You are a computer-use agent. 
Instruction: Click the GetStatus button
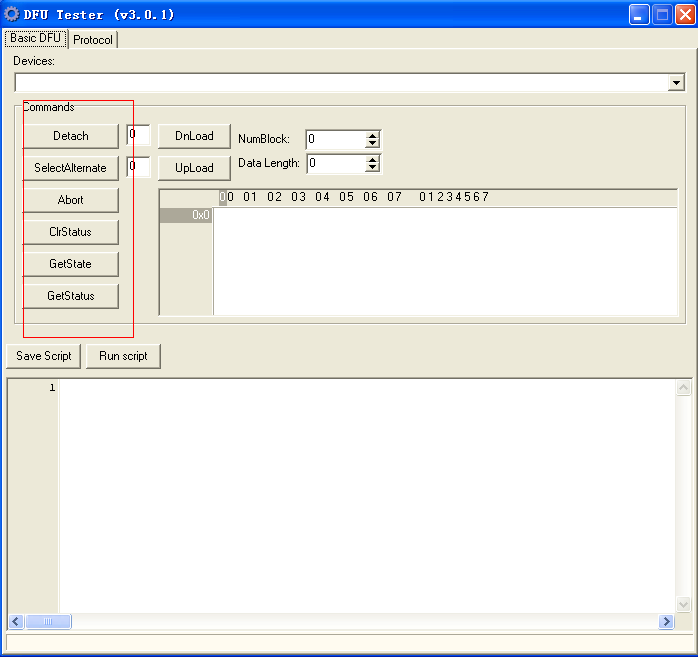[x=71, y=296]
